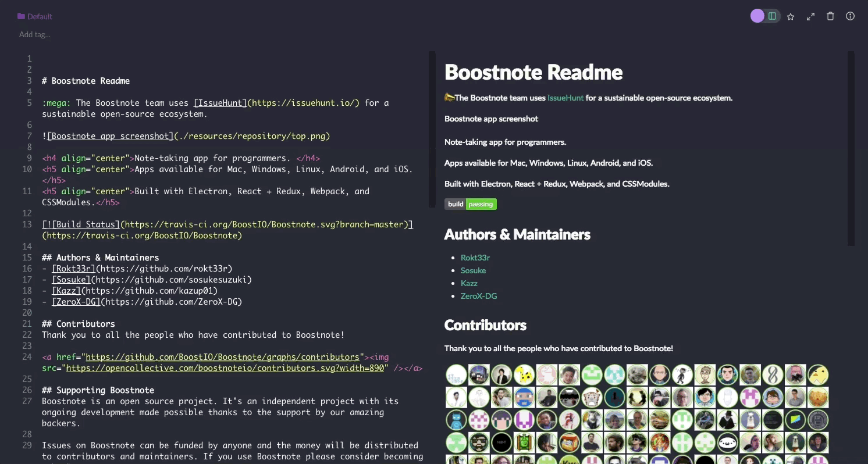Open fullscreen with the expand arrows icon
Image resolution: width=868 pixels, height=464 pixels.
(x=810, y=16)
